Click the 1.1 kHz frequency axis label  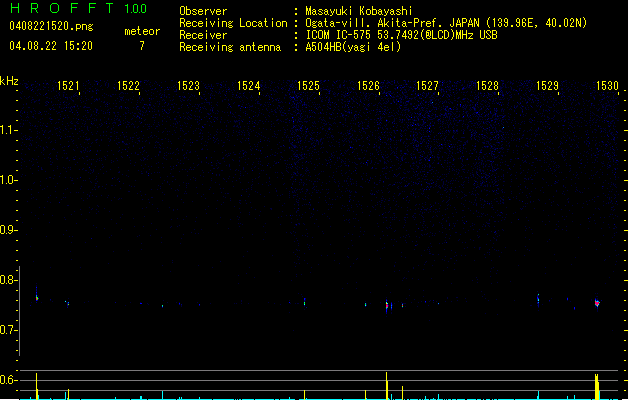(8, 130)
